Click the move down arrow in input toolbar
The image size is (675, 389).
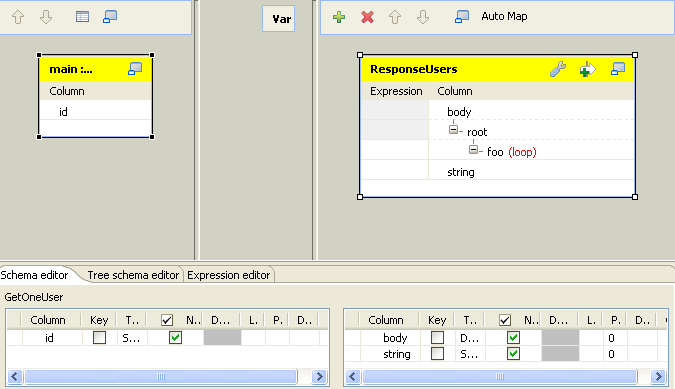point(46,17)
